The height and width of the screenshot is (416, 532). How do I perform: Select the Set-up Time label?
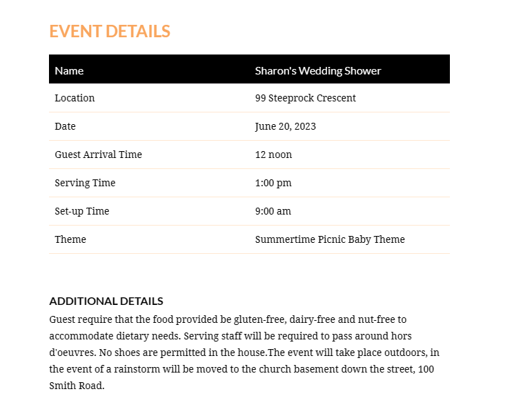82,211
